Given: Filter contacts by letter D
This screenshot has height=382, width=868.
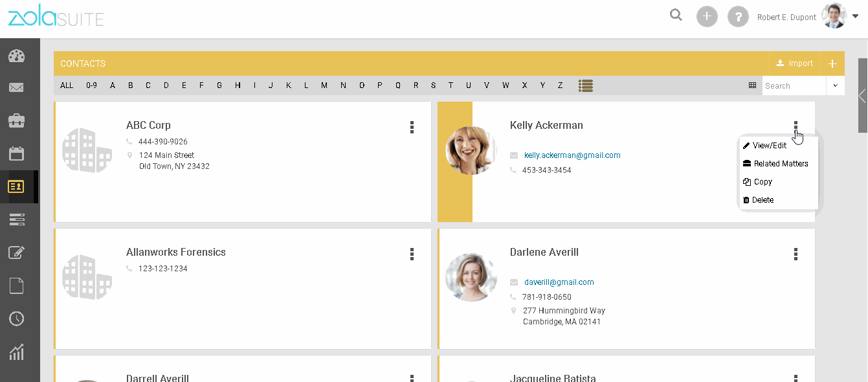Looking at the screenshot, I should click(166, 85).
